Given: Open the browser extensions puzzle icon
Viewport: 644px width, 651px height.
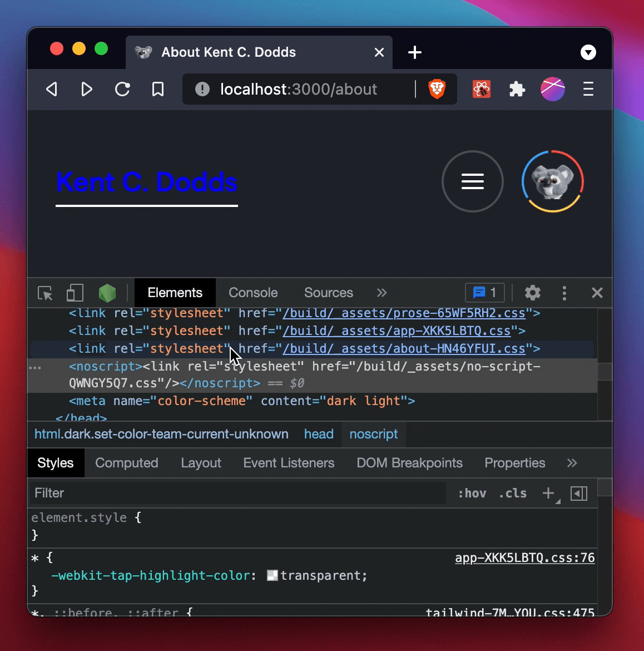Looking at the screenshot, I should coord(517,89).
